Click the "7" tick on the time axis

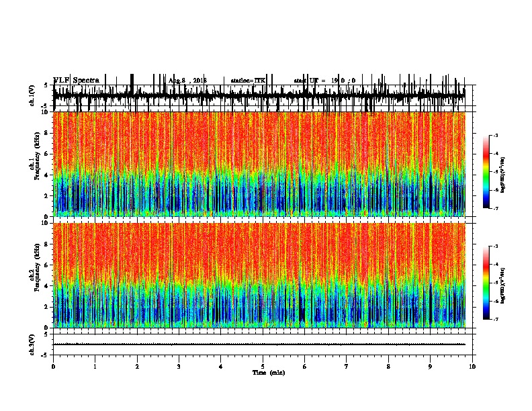[x=347, y=367]
